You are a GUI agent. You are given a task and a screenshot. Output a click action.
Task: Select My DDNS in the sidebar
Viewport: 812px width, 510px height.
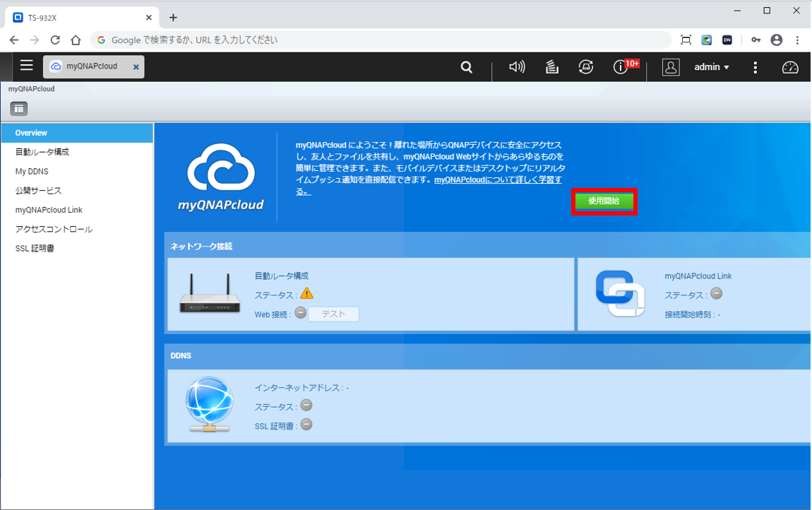[32, 172]
